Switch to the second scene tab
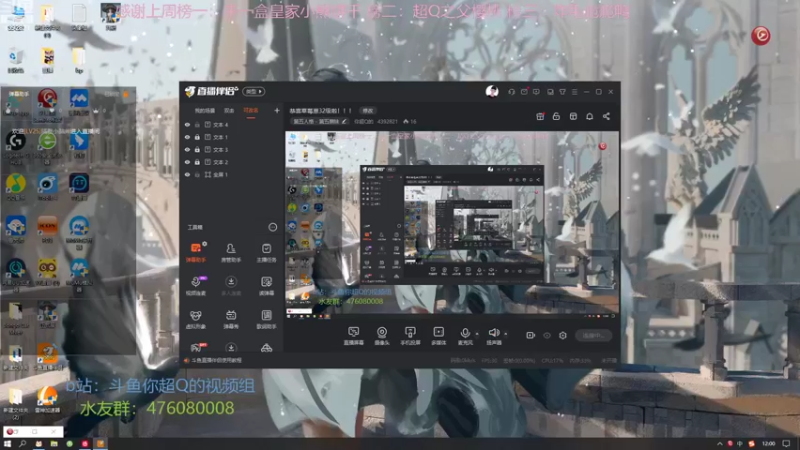Image resolution: width=800 pixels, height=450 pixels. pyautogui.click(x=229, y=111)
